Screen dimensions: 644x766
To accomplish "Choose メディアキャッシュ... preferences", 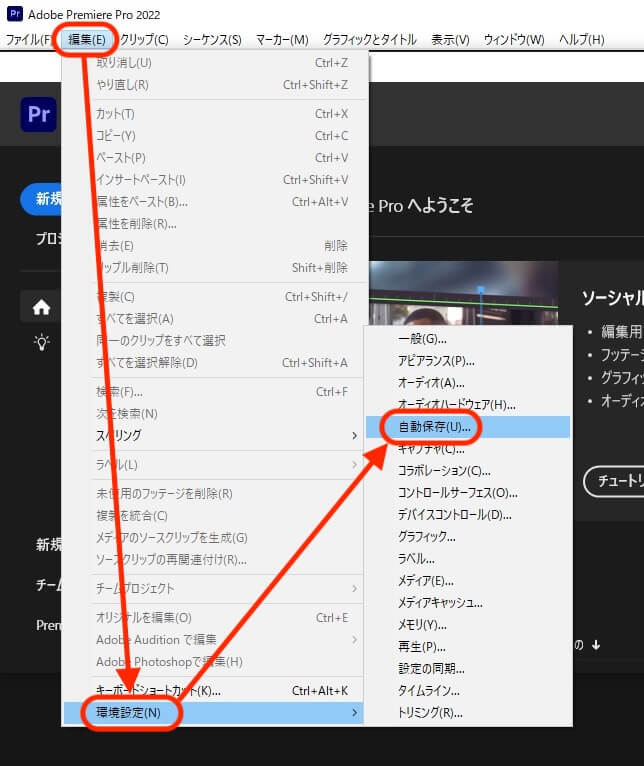I will pos(468,603).
